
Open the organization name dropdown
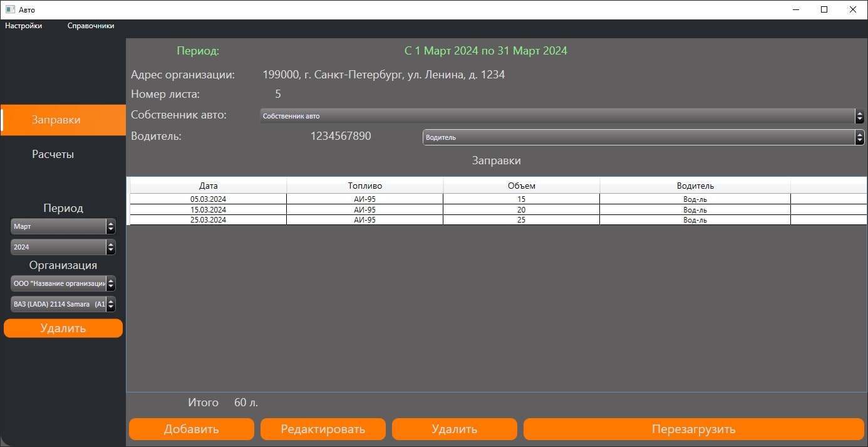[63, 283]
